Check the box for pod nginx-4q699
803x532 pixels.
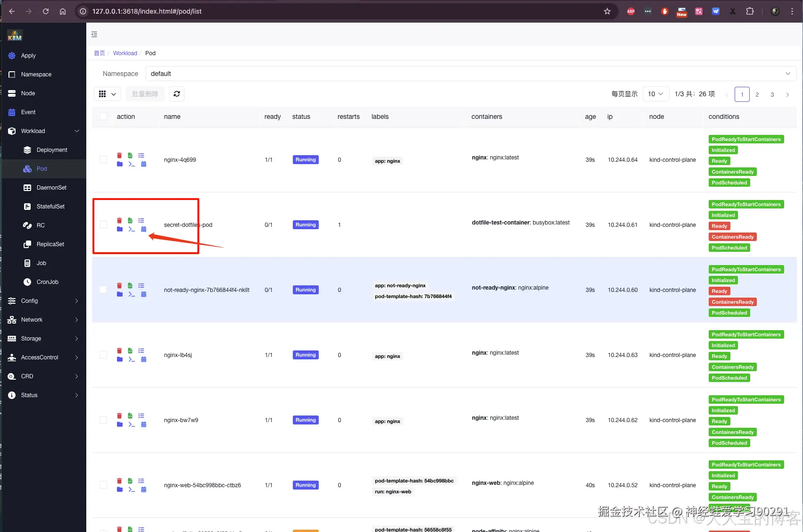coord(103,159)
